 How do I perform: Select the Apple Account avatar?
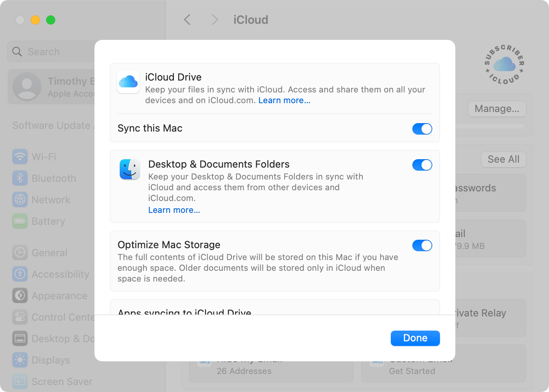point(27,87)
